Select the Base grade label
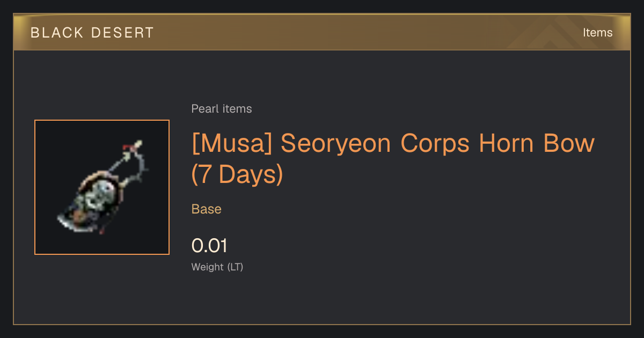This screenshot has height=338, width=644. click(x=207, y=209)
